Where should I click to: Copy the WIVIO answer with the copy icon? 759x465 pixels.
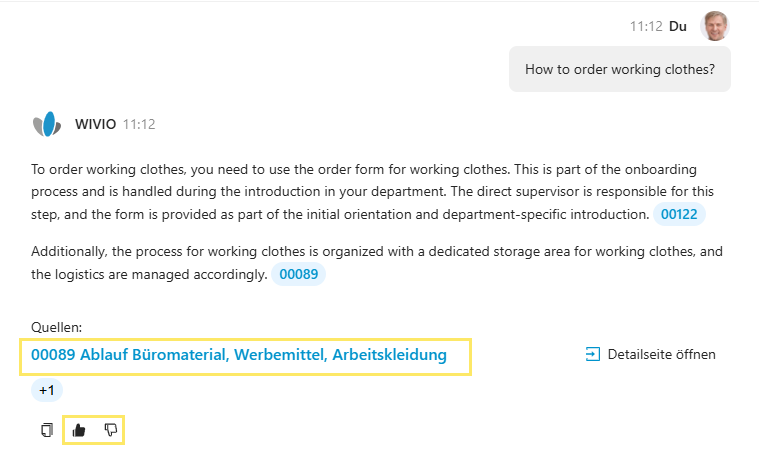pyautogui.click(x=46, y=430)
